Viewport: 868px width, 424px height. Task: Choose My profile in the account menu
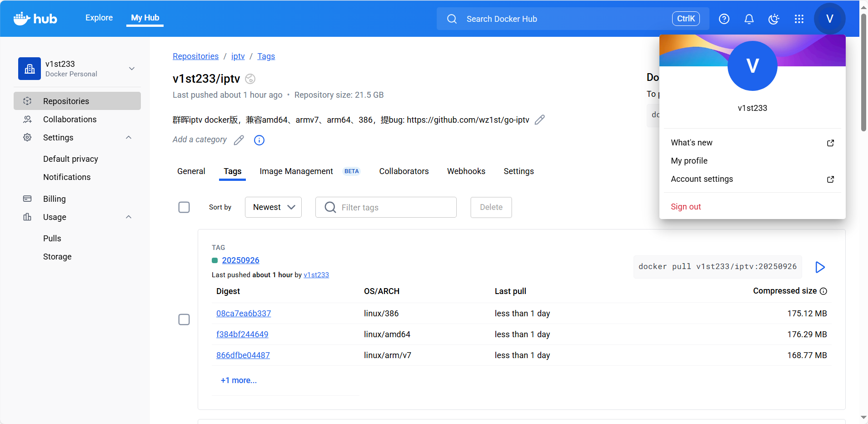tap(689, 161)
